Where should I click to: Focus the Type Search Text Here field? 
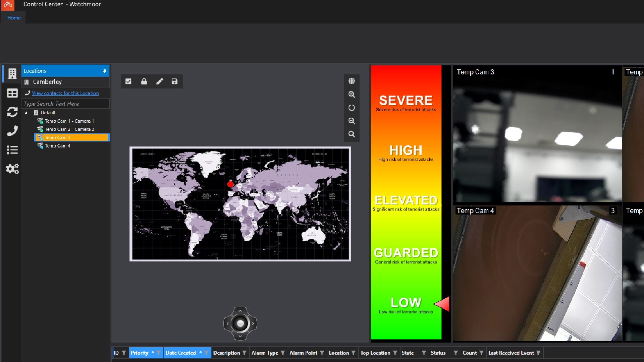(65, 104)
